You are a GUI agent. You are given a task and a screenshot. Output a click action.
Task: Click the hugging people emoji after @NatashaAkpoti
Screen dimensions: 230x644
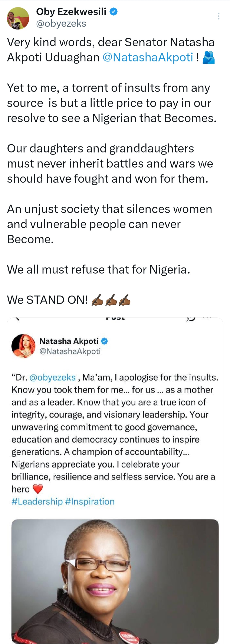tap(208, 58)
